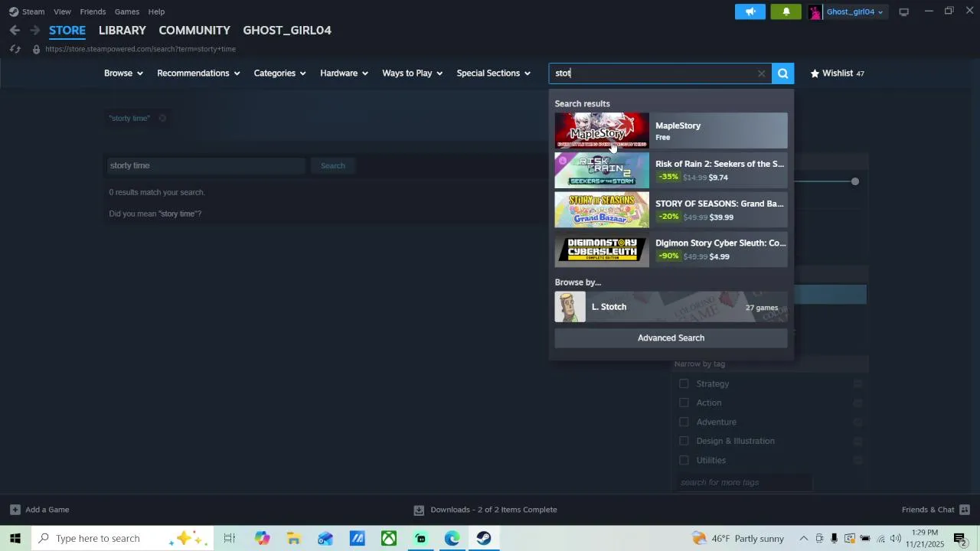Viewport: 980px width, 551px height.
Task: Follow the "story time" suggestion link
Action: [x=178, y=214]
